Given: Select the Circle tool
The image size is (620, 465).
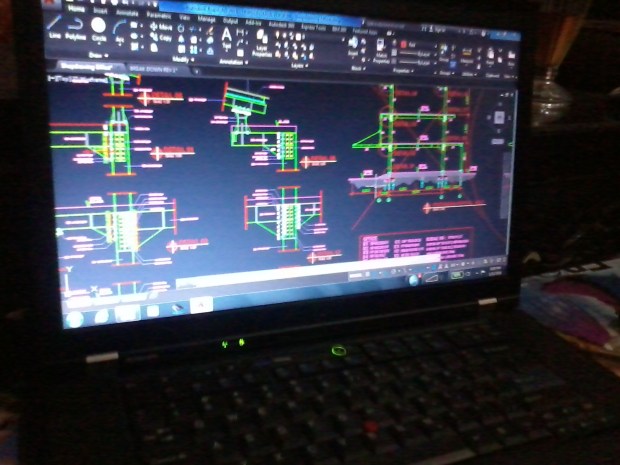Looking at the screenshot, I should (x=98, y=30).
